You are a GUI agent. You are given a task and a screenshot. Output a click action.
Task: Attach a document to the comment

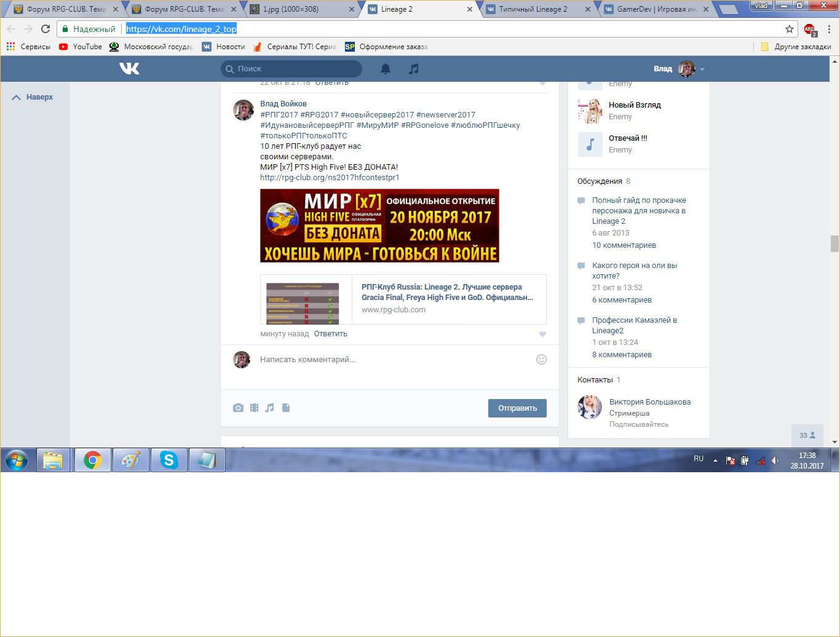[x=286, y=408]
